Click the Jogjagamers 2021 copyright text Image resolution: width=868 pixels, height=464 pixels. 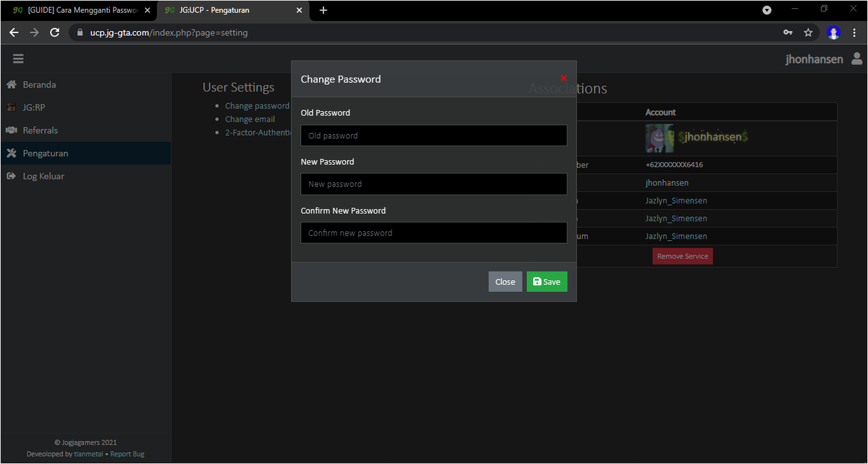[85, 442]
